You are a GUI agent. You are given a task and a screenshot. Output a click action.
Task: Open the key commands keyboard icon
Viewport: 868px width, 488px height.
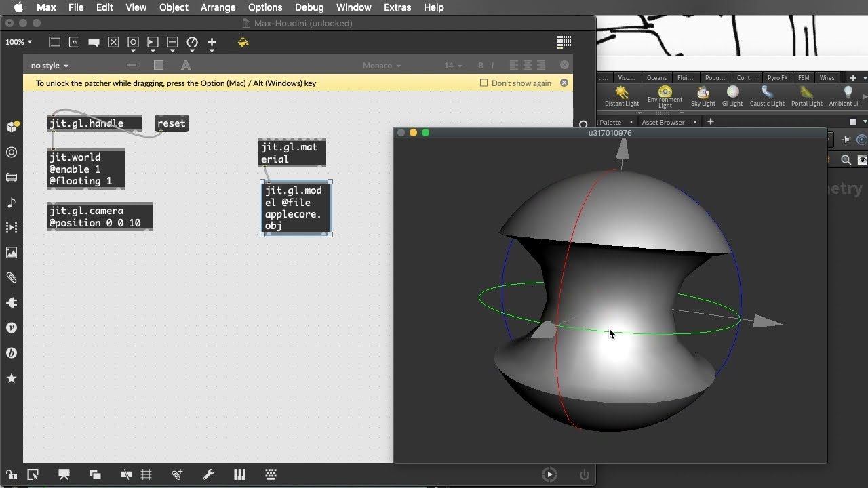[271, 474]
